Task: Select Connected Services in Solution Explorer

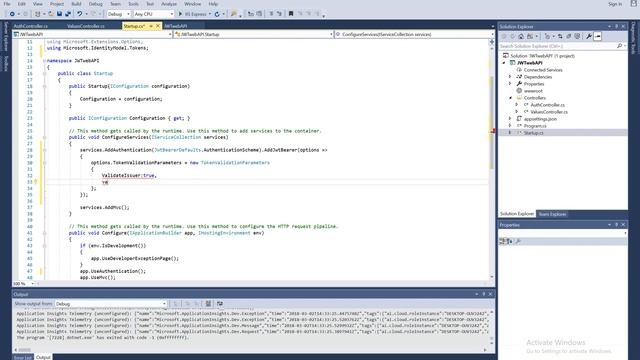Action: [543, 70]
